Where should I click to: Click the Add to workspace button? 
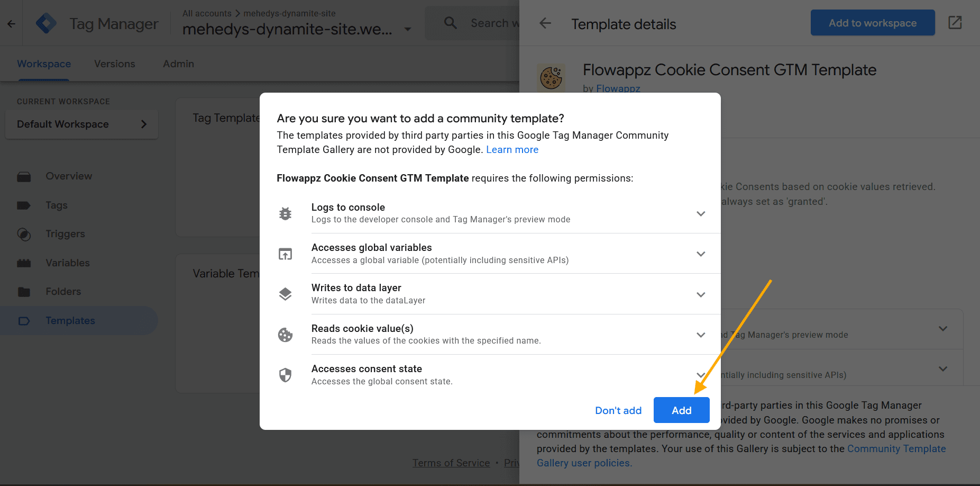point(873,23)
